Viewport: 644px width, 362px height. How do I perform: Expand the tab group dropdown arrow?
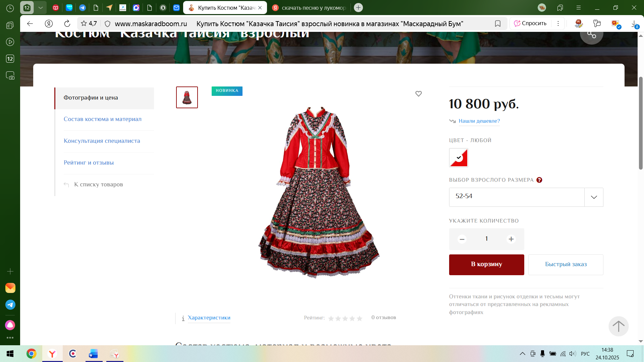tap(41, 8)
